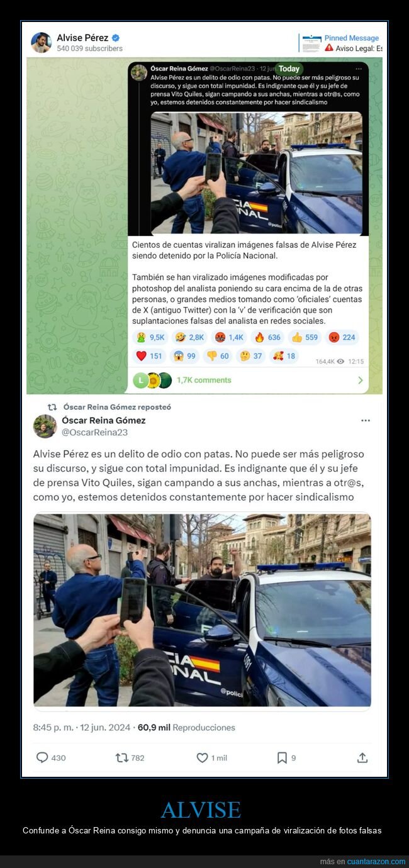Click the Today date badge
This screenshot has width=409, height=868.
pyautogui.click(x=289, y=69)
